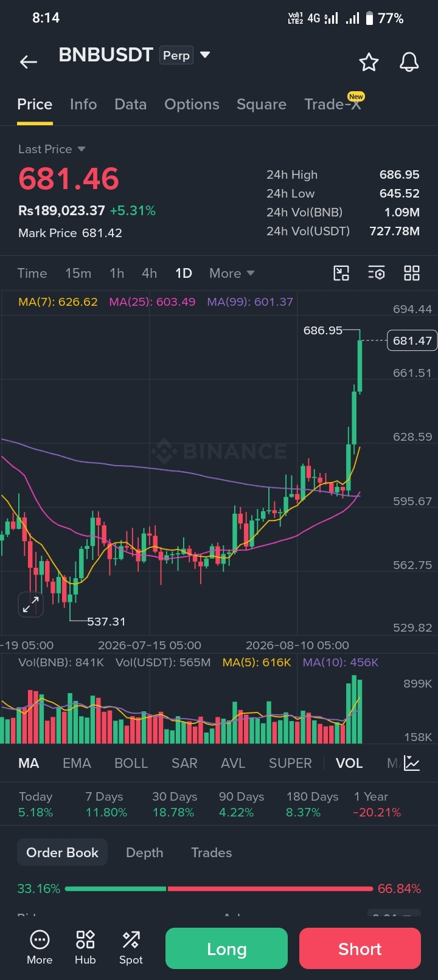This screenshot has width=438, height=980.
Task: Open the Info tab
Action: (x=83, y=105)
